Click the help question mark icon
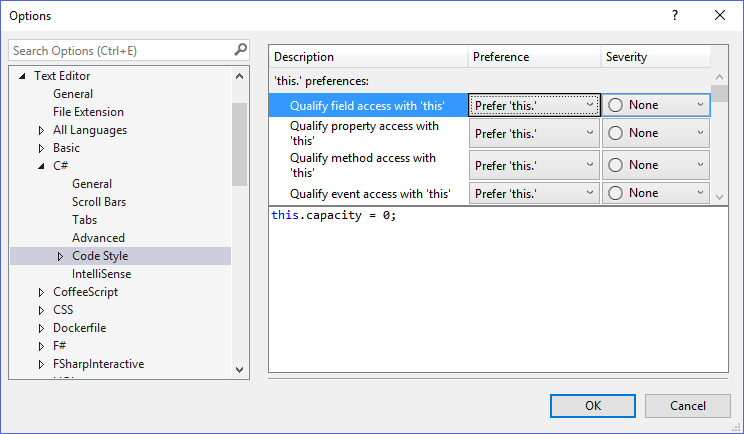The image size is (744, 434). click(x=675, y=16)
